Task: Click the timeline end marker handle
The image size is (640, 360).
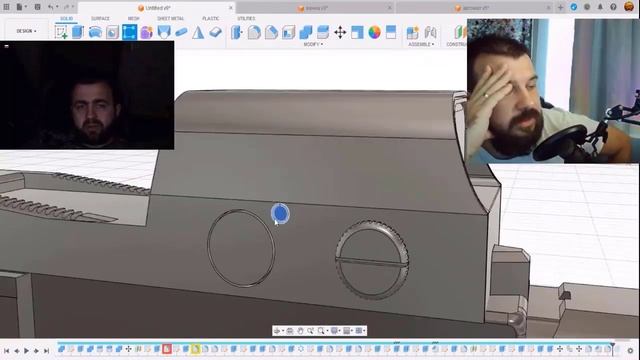Action: pyautogui.click(x=613, y=349)
